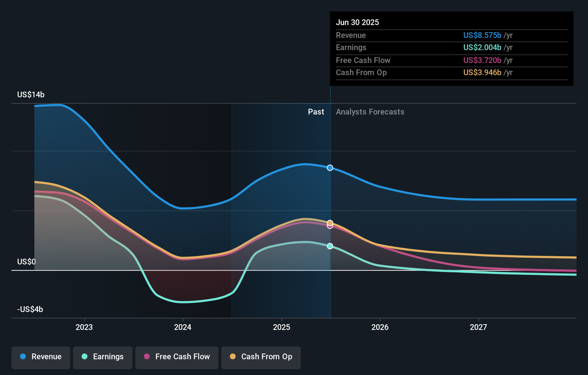Toggle the Cash From Op legend dot
Screen dimensions: 588x375
click(x=233, y=357)
